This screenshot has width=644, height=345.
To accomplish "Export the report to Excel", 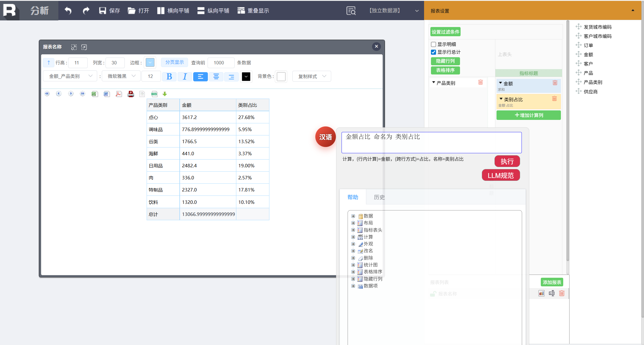I will [x=95, y=94].
